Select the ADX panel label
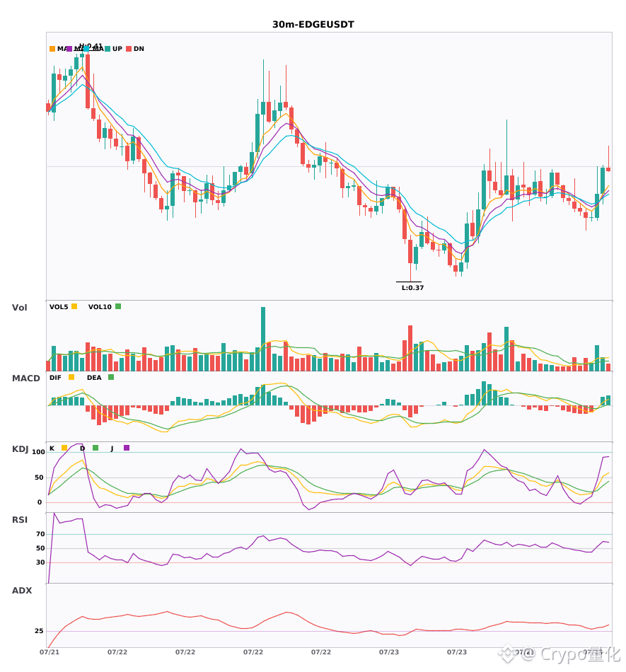 click(x=22, y=591)
